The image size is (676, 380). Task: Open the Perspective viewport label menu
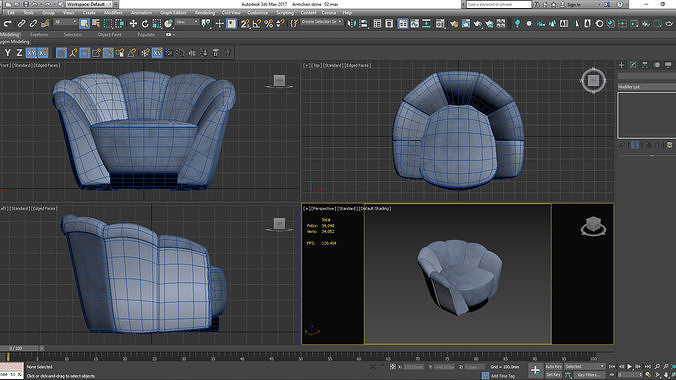(323, 209)
